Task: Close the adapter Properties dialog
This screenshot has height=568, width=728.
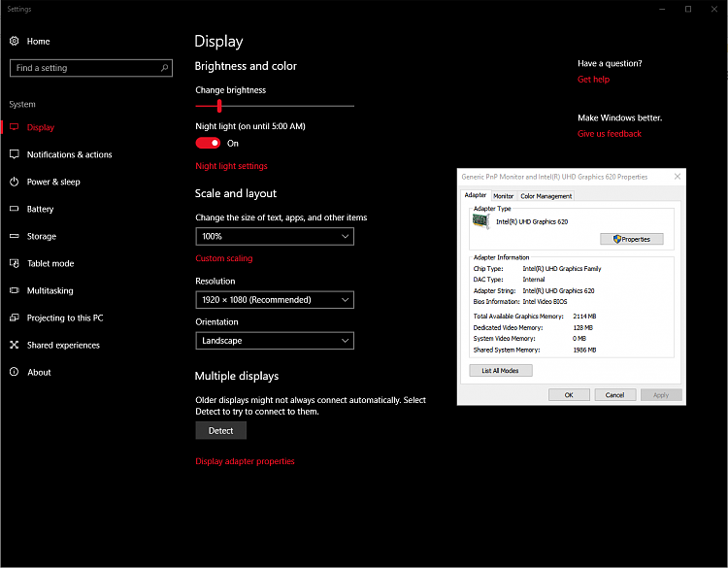Action: click(678, 177)
